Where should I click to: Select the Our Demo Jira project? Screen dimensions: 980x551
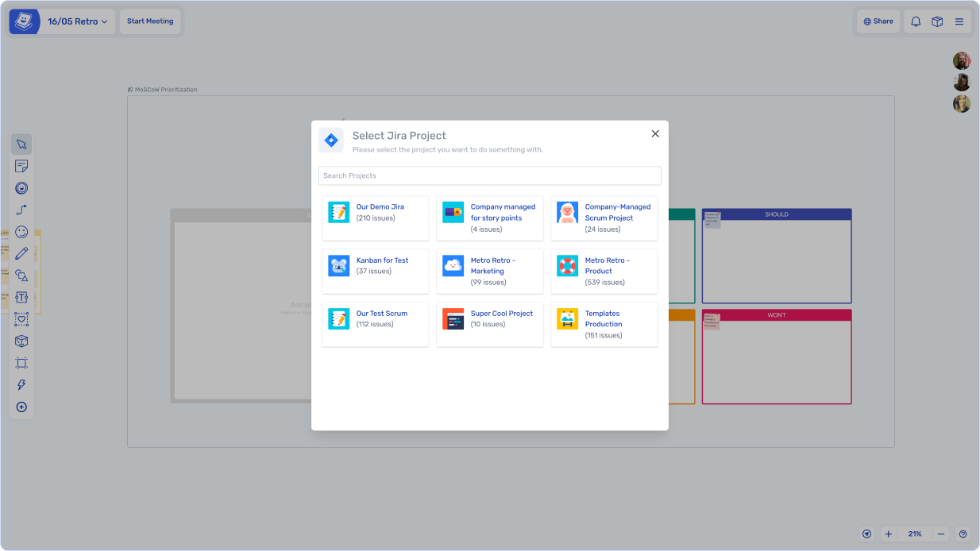point(376,218)
